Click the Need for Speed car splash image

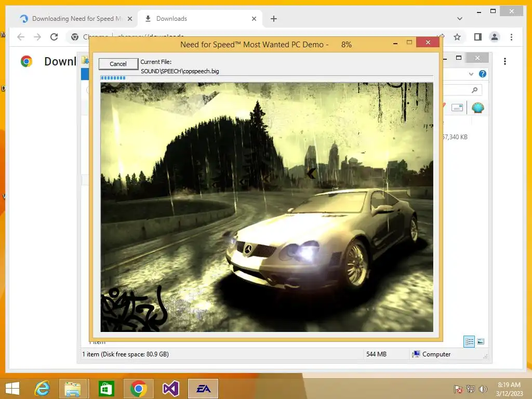coord(267,207)
